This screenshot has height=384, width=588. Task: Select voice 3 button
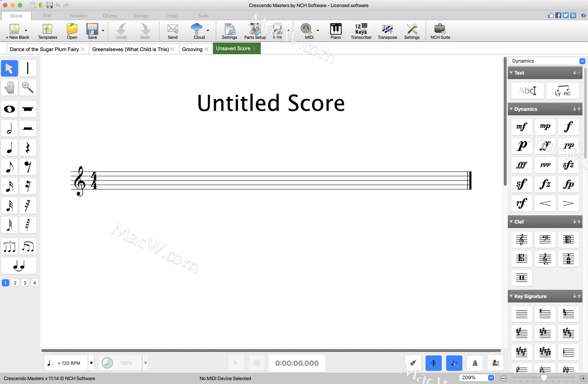click(x=25, y=283)
